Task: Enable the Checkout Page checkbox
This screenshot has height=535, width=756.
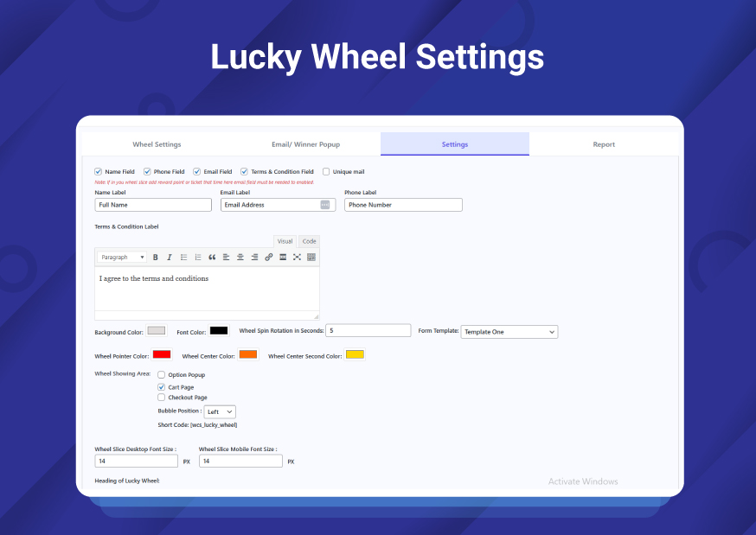Action: [162, 398]
